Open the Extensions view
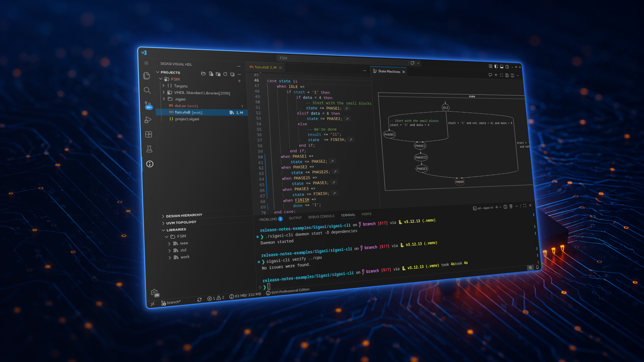Image resolution: width=644 pixels, height=362 pixels. [x=149, y=134]
